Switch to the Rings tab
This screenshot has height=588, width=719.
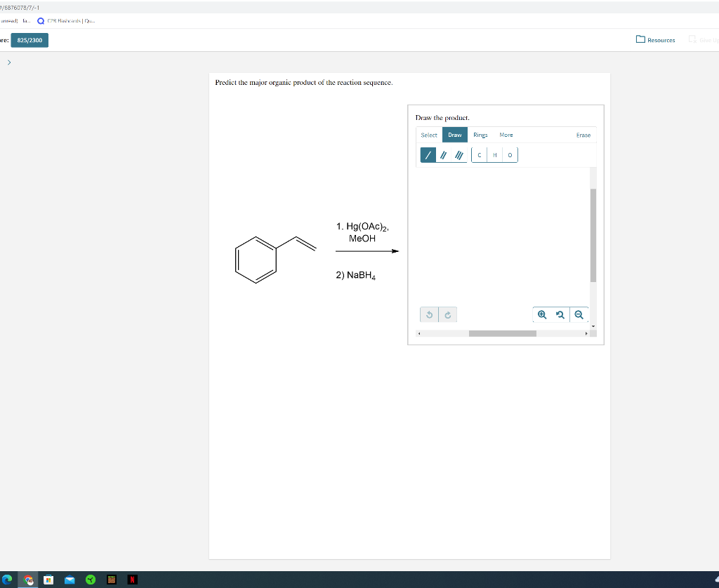point(480,134)
